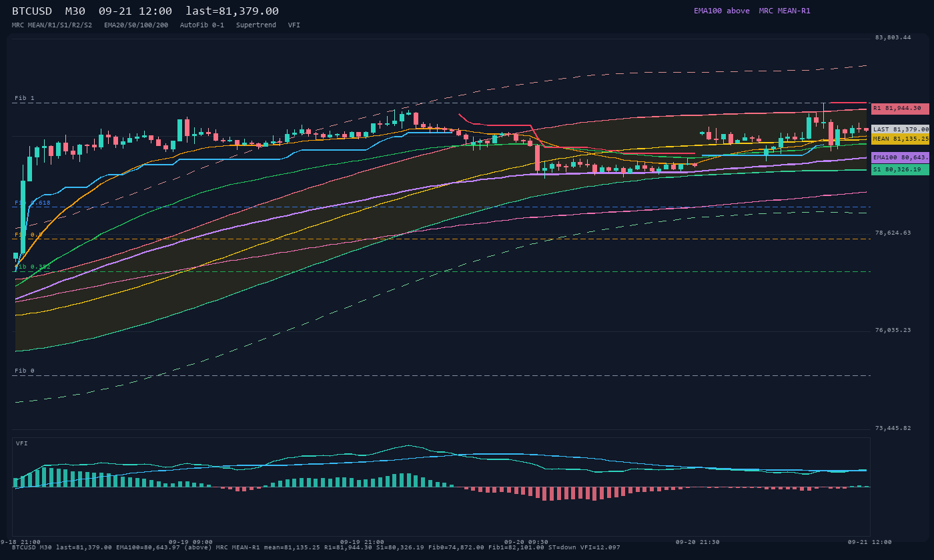Click the 83,803.44 price axis label

pos(893,37)
